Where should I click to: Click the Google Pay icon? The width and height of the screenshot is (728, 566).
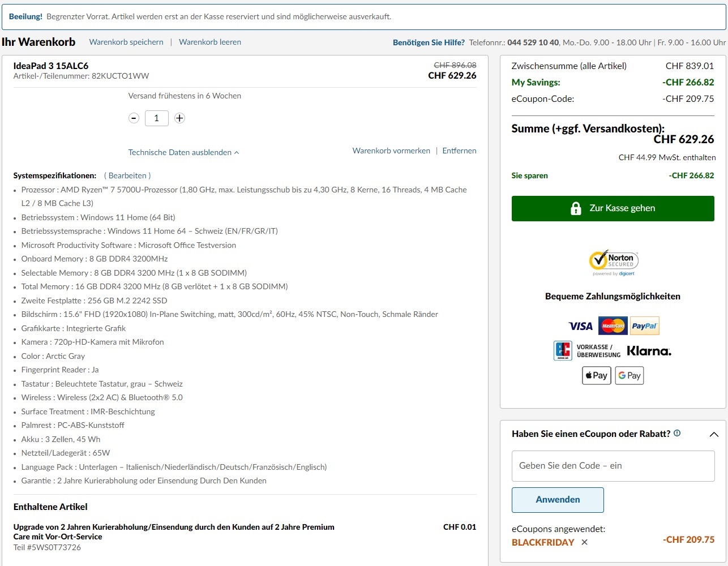click(x=629, y=375)
